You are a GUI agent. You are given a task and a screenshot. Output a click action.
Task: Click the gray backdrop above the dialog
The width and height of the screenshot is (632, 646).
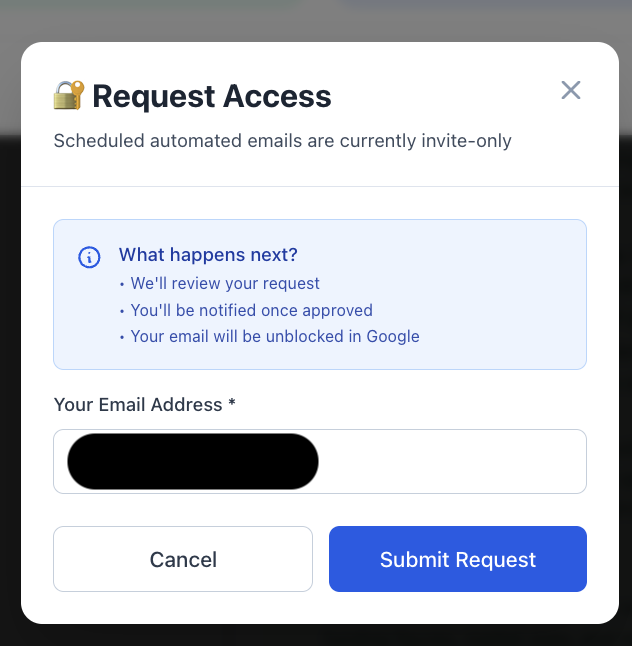click(x=316, y=18)
